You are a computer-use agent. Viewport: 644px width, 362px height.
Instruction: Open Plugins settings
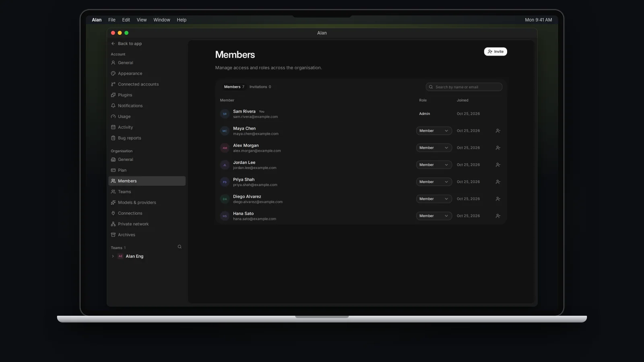147,95
